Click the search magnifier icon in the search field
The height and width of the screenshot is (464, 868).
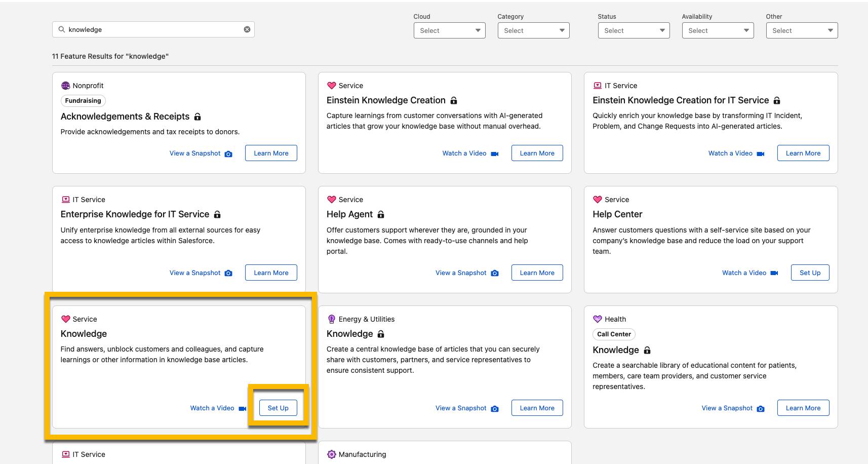62,29
